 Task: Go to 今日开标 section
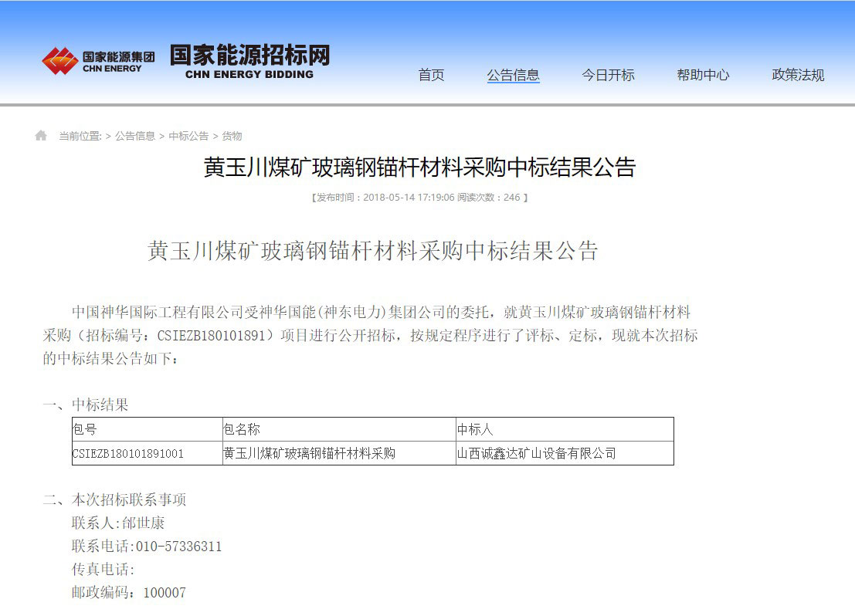608,75
